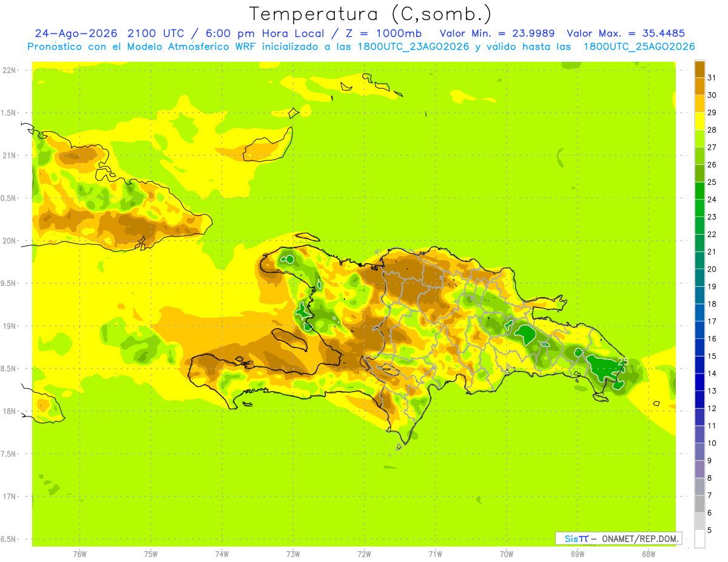Click the '73W' longitude label
This screenshot has height=562, width=728.
point(293,554)
